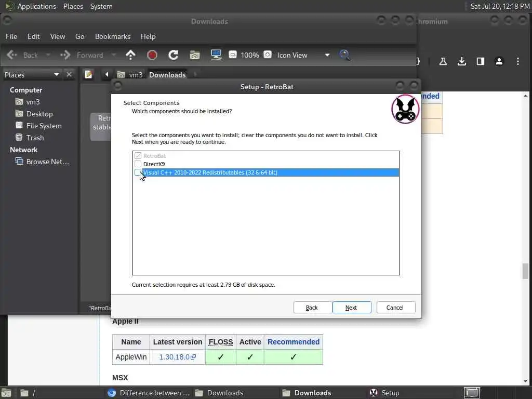Switch to the Setup taskbar entry
532x399 pixels.
point(385,393)
